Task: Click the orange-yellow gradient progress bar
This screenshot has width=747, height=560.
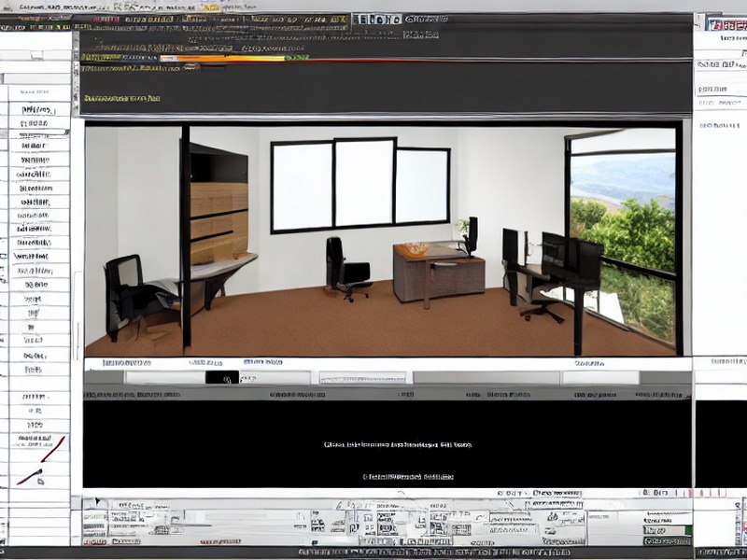Action: pos(222,59)
